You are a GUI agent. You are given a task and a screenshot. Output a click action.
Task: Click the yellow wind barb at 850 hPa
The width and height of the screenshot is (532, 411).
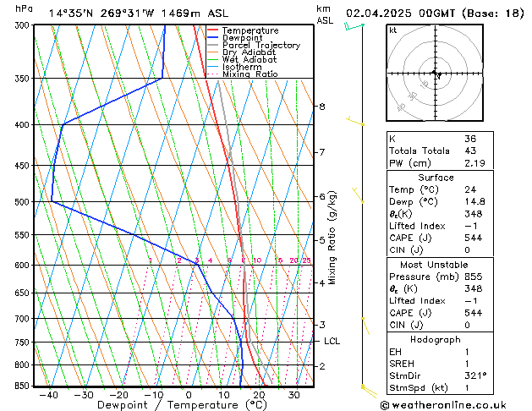tap(369, 392)
